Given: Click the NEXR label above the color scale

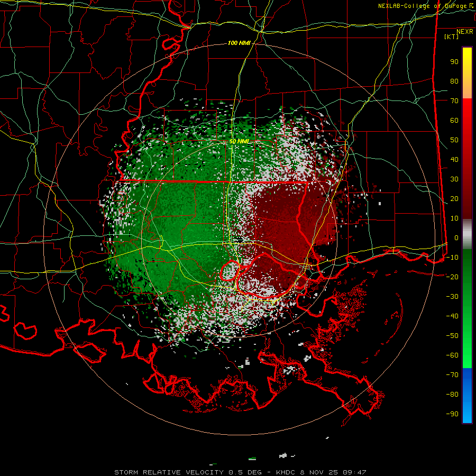Looking at the screenshot, I should point(465,32).
